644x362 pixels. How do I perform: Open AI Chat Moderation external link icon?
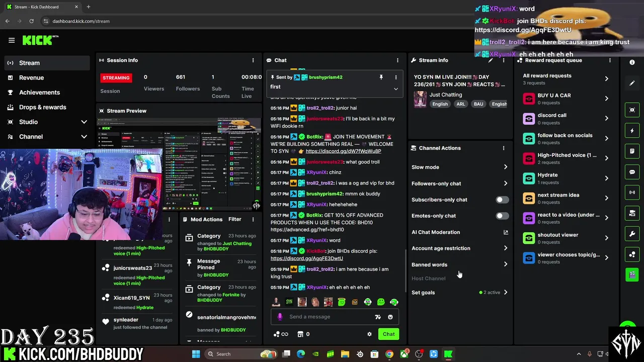tap(506, 232)
